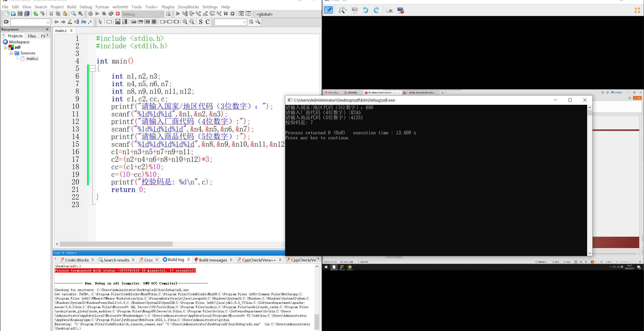Open the Plugins menu
Image resolution: width=644 pixels, height=331 pixels.
[168, 7]
